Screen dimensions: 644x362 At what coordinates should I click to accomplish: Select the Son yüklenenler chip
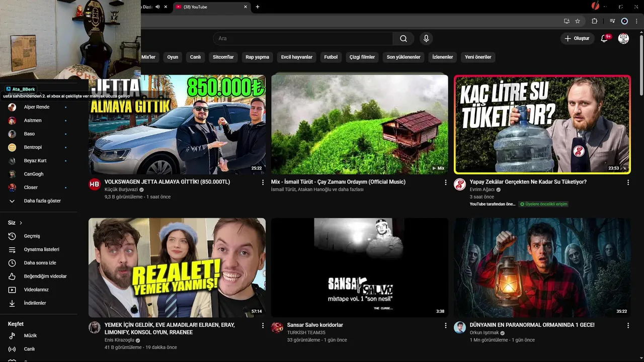pos(404,57)
